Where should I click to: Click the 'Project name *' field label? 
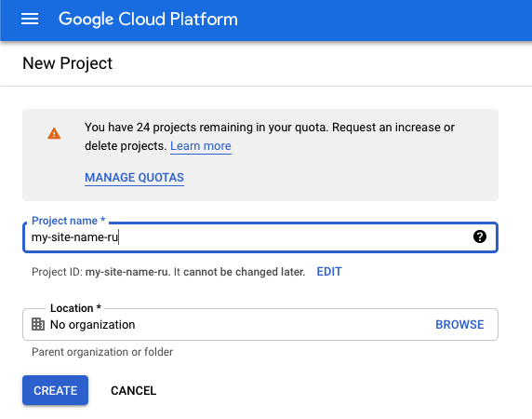[68, 221]
